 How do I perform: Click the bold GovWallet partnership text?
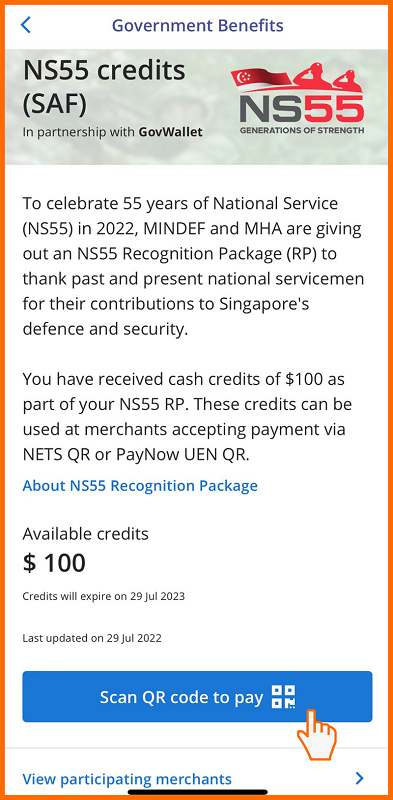click(170, 132)
